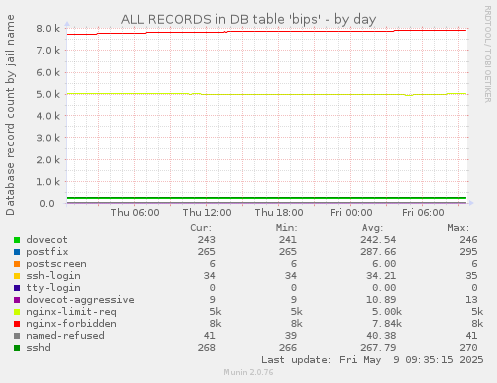
Task: Click the Thu 12:00 x-axis label
Action: 207,213
